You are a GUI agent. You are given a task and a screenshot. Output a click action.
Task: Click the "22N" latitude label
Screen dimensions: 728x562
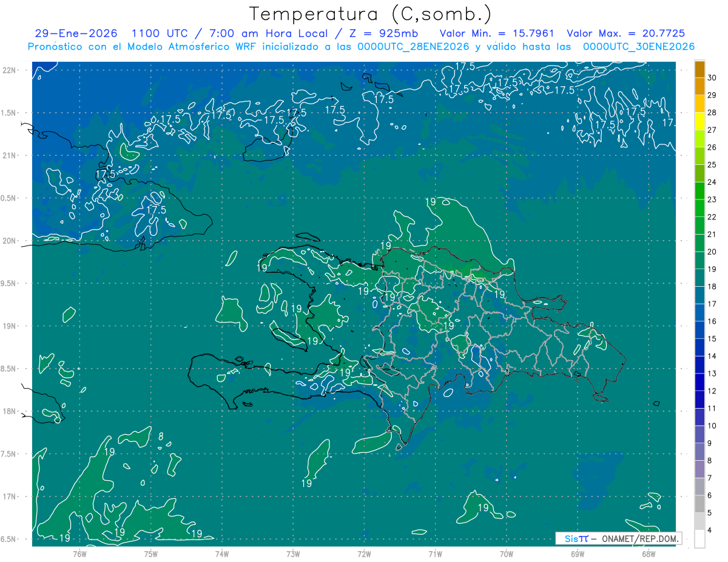click(9, 70)
